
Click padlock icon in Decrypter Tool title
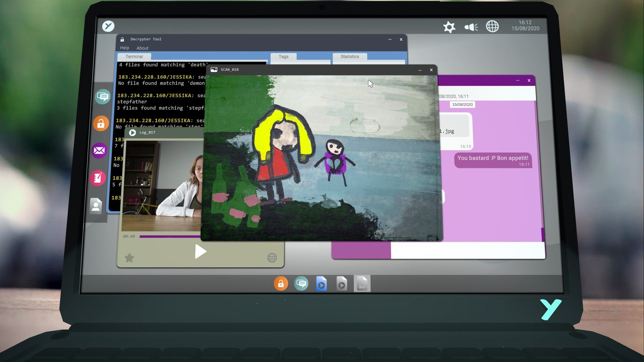[x=122, y=39]
